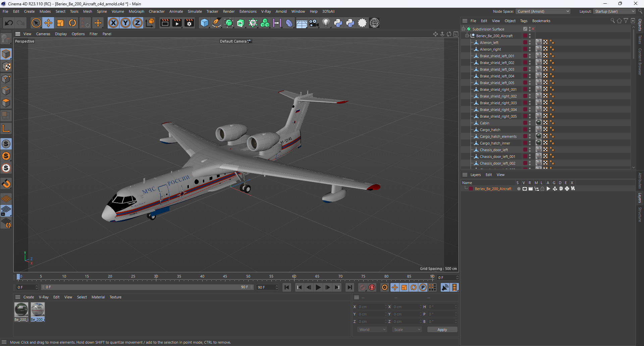Viewport: 644px width, 346px height.
Task: Open the Spline Pen tool
Action: tap(217, 23)
